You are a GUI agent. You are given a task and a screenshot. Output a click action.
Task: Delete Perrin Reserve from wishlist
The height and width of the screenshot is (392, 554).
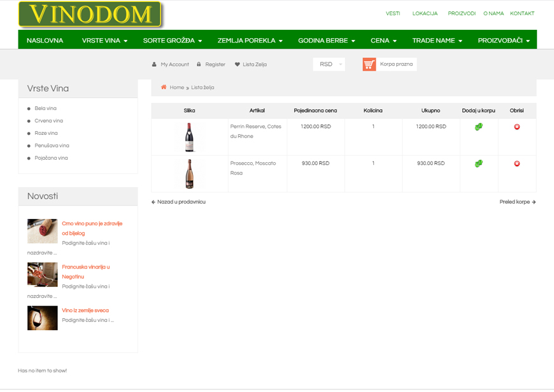[x=516, y=127]
